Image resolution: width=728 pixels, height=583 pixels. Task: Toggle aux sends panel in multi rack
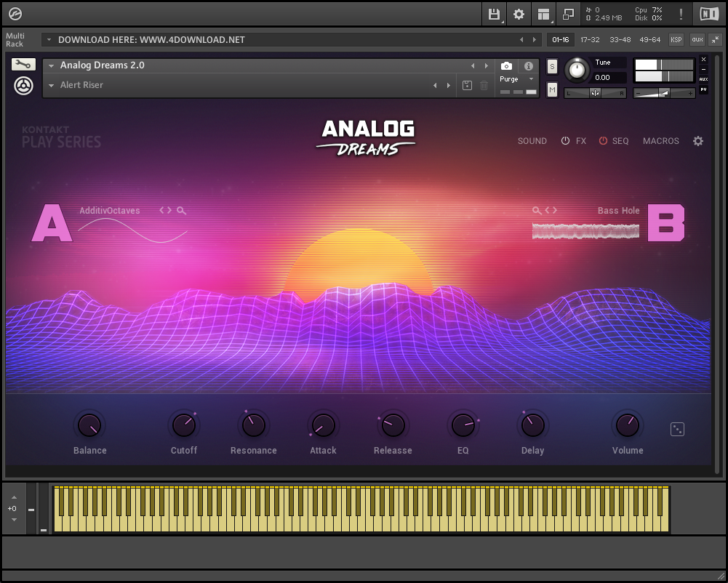pos(697,39)
